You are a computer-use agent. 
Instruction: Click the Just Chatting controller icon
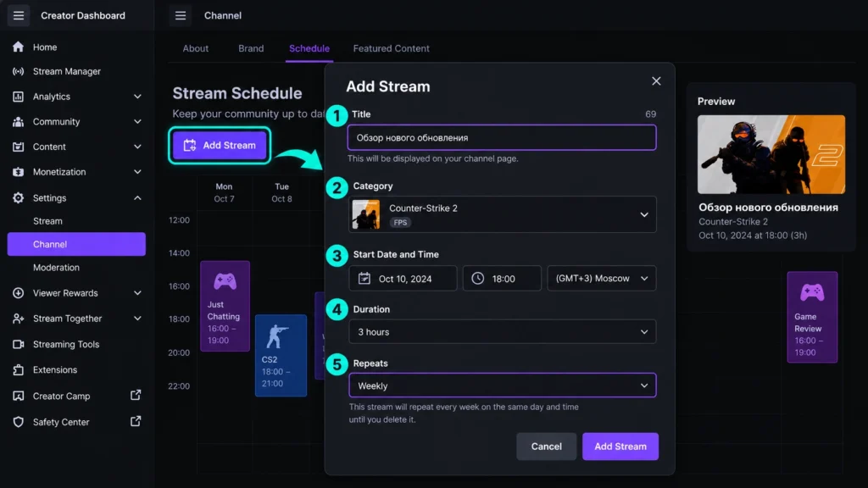point(225,281)
